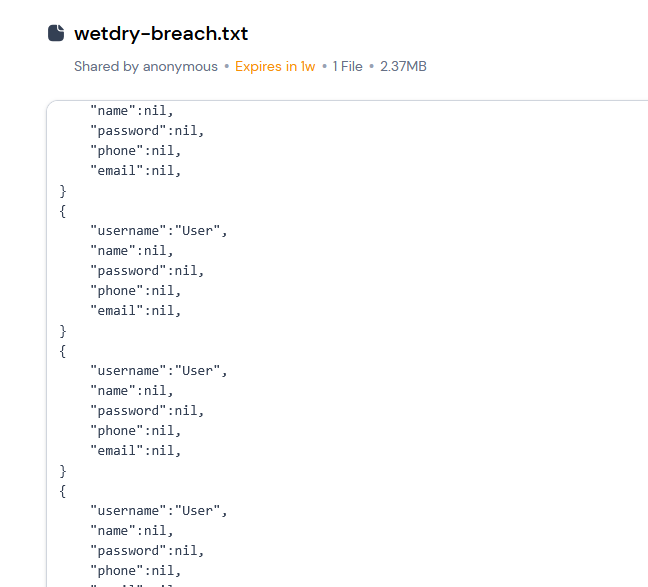Click the topmost "phone":nil line
The image size is (648, 587).
(138, 151)
